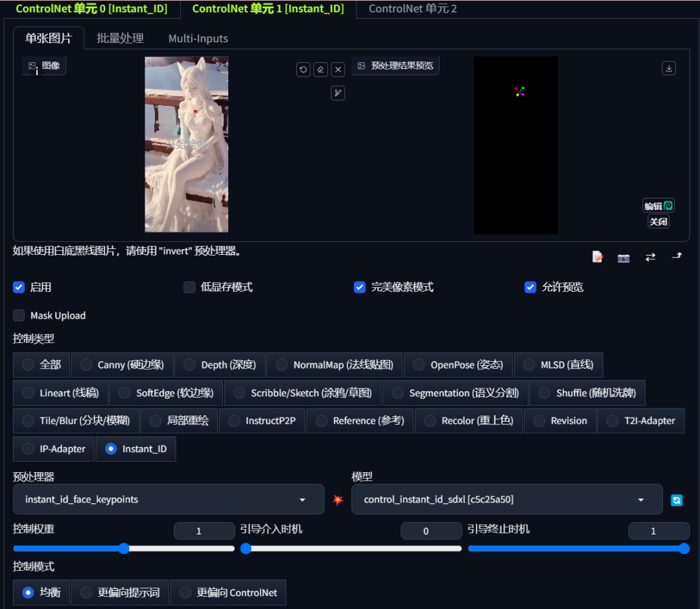Open the 批量处理 tab
Viewport: 700px width, 609px height.
coord(119,38)
